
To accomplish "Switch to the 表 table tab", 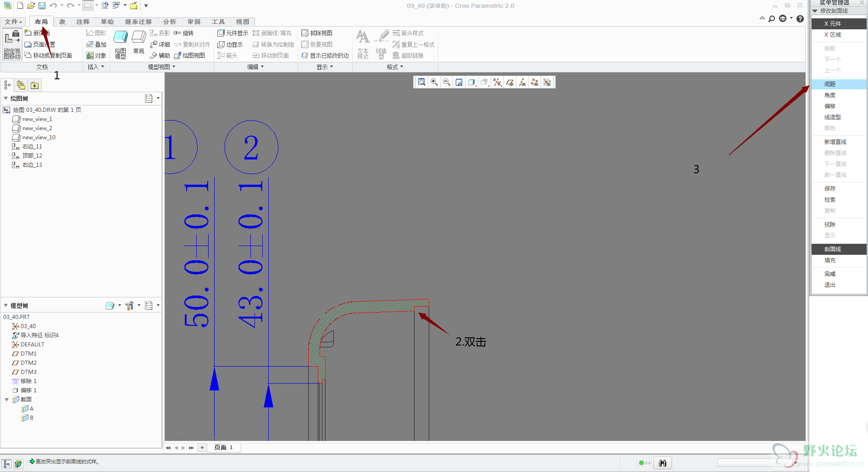I will pos(62,22).
